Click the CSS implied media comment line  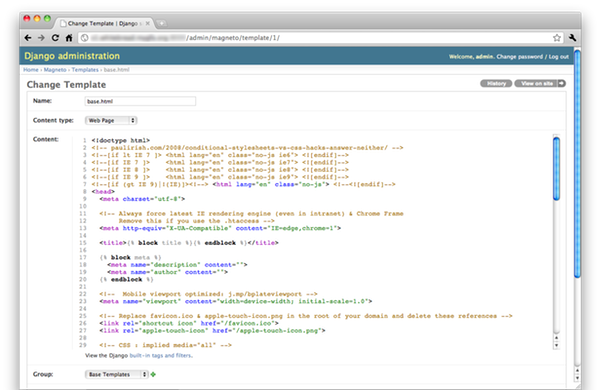(166, 345)
